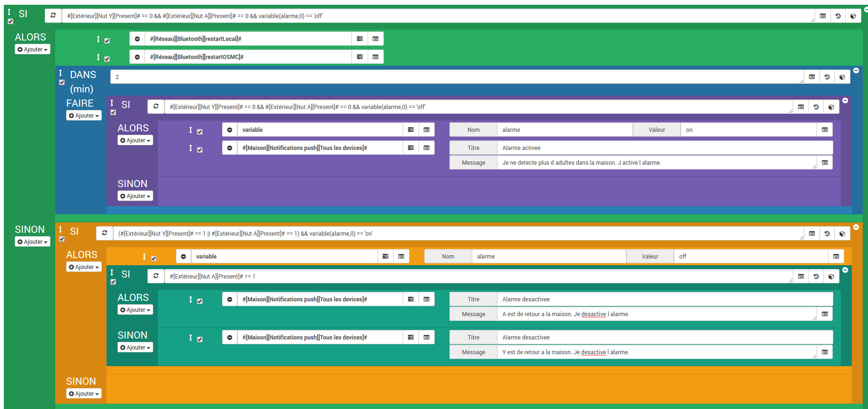Screen dimensions: 868x409
Task: Click list icon beside Alarme activee message field
Action: 825,162
